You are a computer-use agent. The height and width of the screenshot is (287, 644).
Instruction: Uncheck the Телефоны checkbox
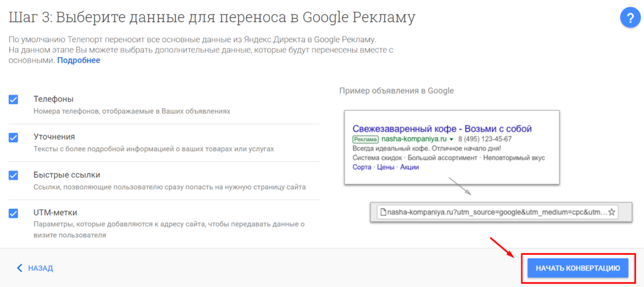coord(13,99)
